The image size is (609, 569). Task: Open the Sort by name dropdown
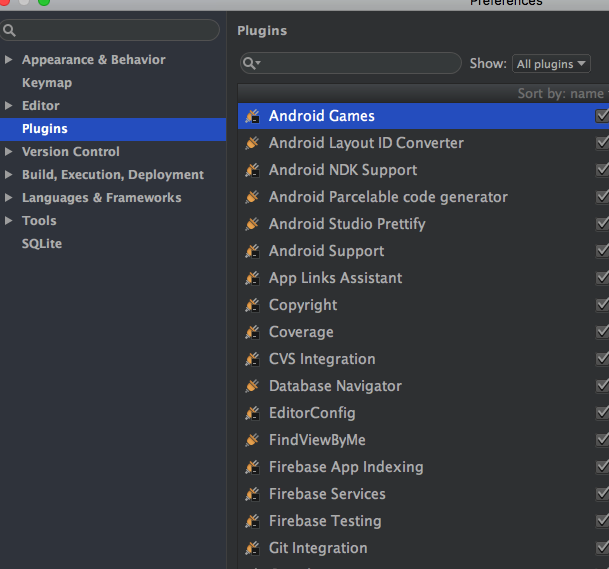(563, 94)
